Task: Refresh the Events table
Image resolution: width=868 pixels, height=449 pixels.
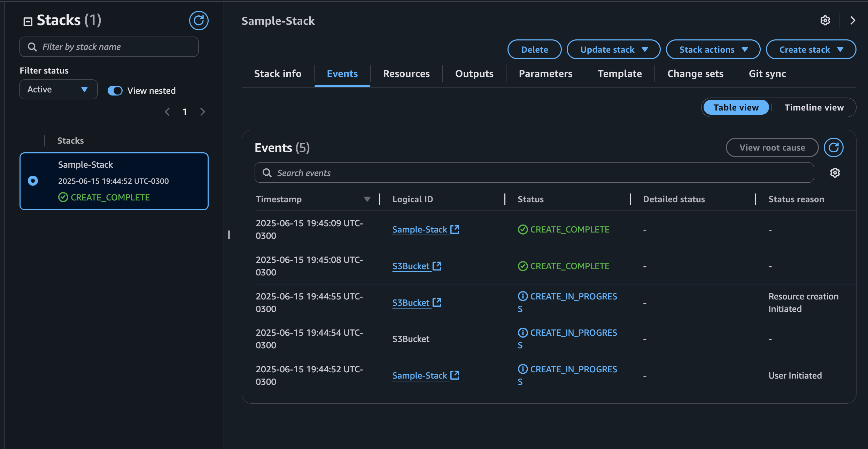Action: tap(833, 147)
